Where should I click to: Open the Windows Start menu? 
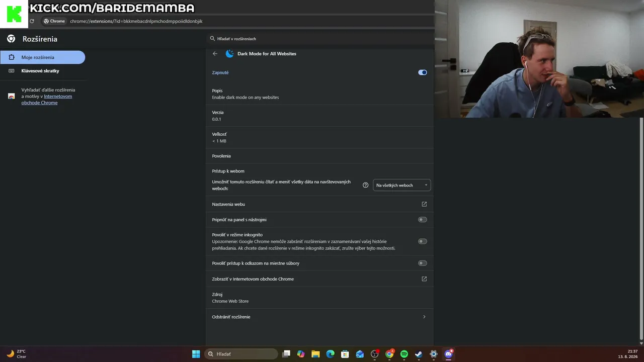(196, 354)
